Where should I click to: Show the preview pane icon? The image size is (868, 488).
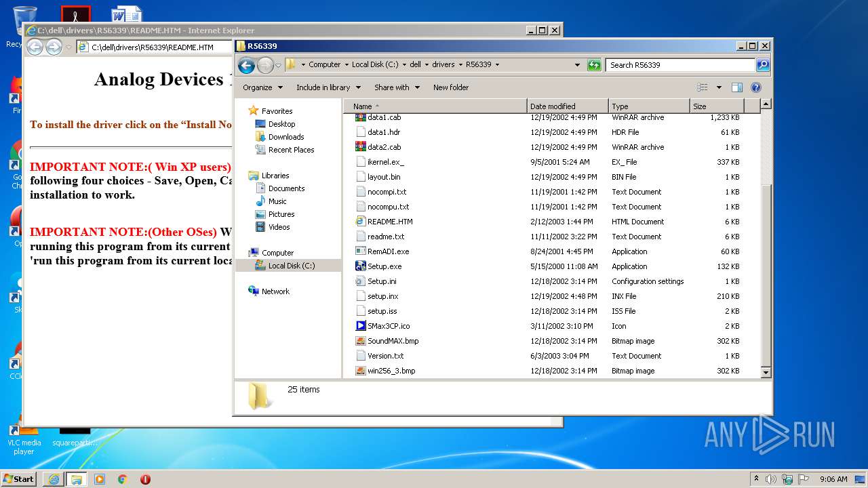[737, 87]
